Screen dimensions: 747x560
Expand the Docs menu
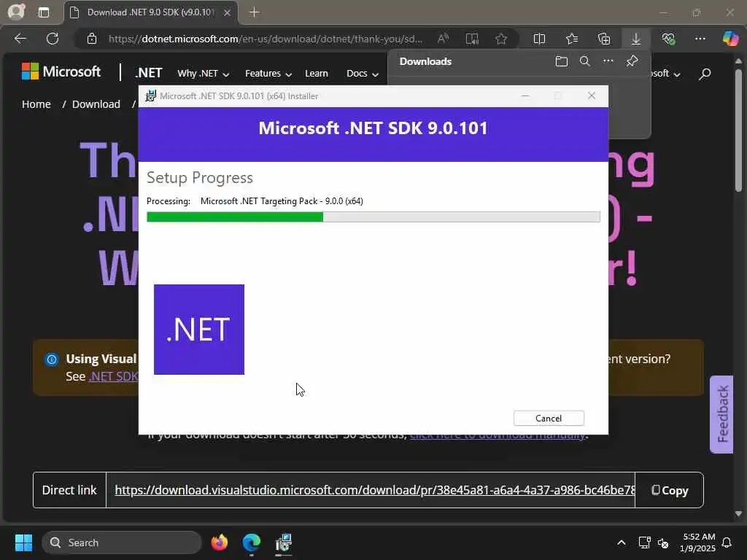click(363, 74)
